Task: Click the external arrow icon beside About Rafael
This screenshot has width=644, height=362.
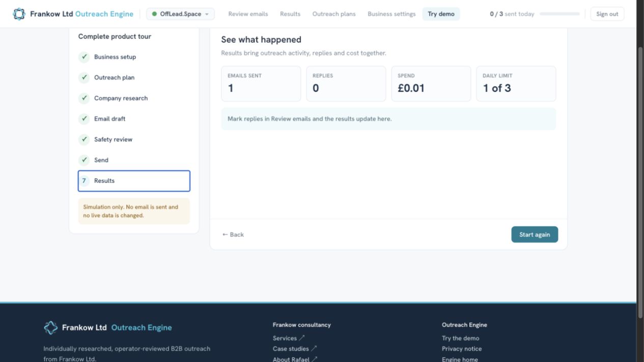Action: [x=314, y=359]
